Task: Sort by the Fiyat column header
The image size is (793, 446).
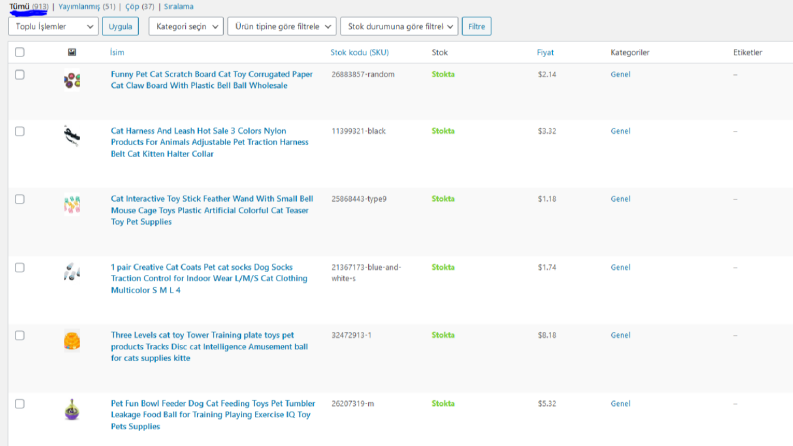Action: 545,52
